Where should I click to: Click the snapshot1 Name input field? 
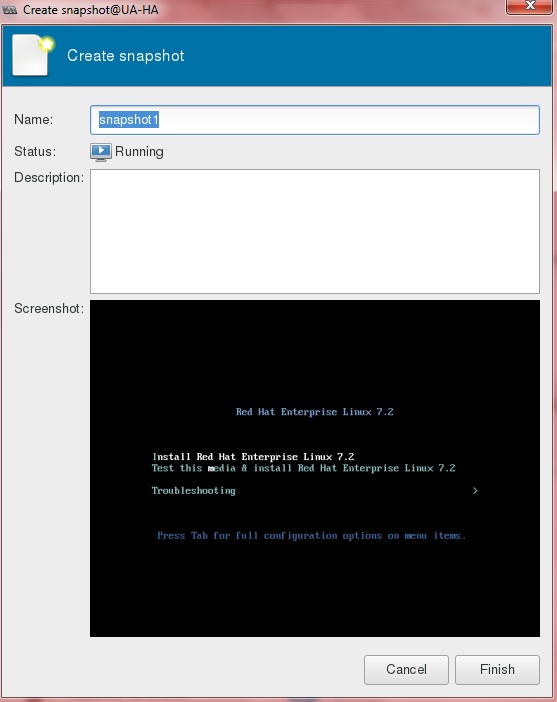(x=315, y=120)
